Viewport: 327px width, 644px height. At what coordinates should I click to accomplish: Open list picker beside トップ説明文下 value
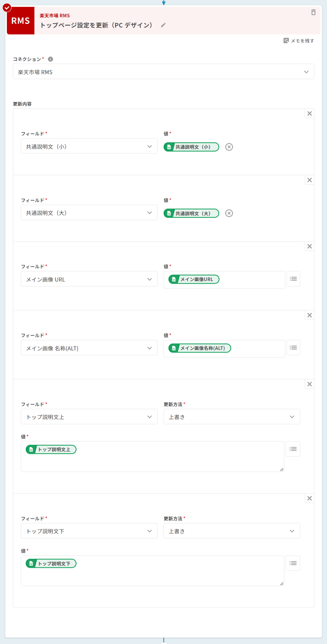[x=293, y=563]
